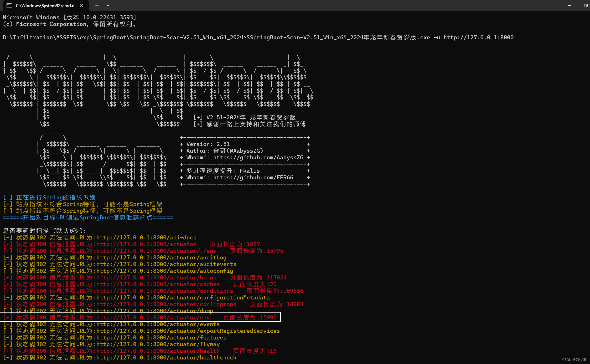This screenshot has width=590, height=364.
Task: Click the /actuator/flyway result line
Action: click(x=111, y=344)
